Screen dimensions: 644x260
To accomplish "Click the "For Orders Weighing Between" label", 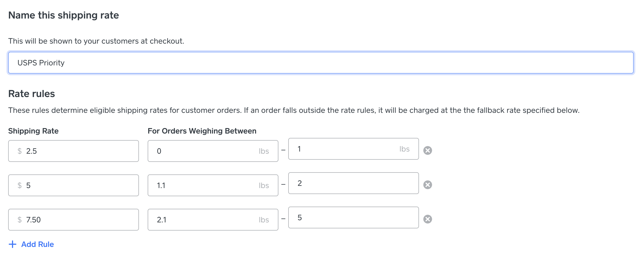I will 202,131.
